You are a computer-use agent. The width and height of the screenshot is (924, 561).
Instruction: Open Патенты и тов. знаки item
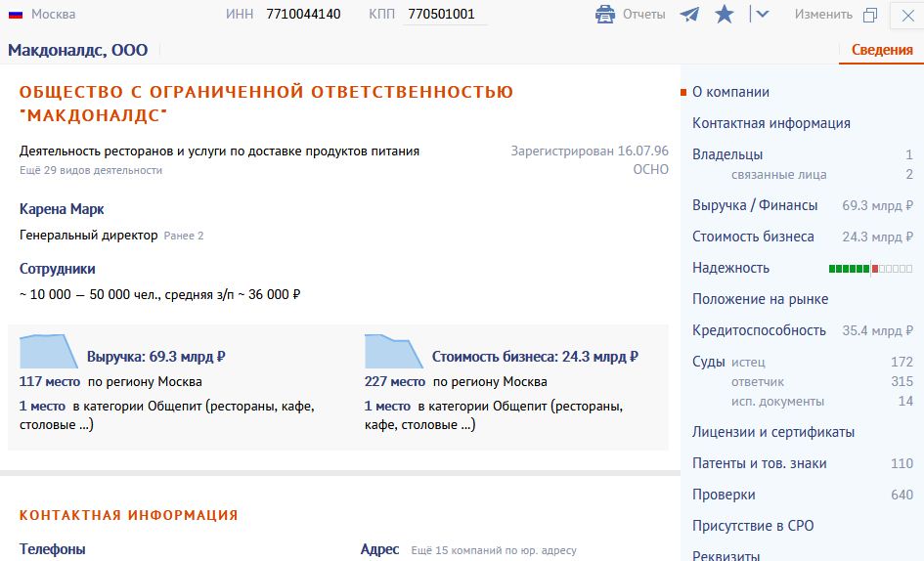coord(759,463)
